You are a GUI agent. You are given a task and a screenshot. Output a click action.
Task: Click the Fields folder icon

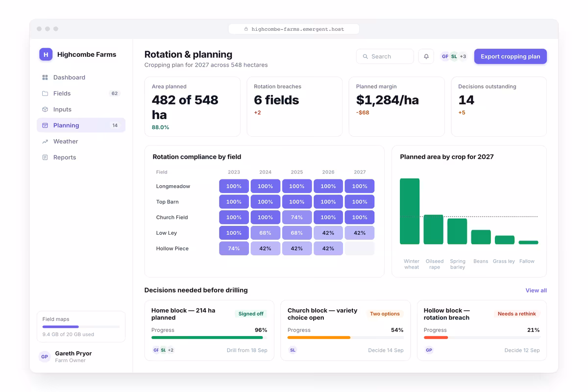[x=45, y=93]
